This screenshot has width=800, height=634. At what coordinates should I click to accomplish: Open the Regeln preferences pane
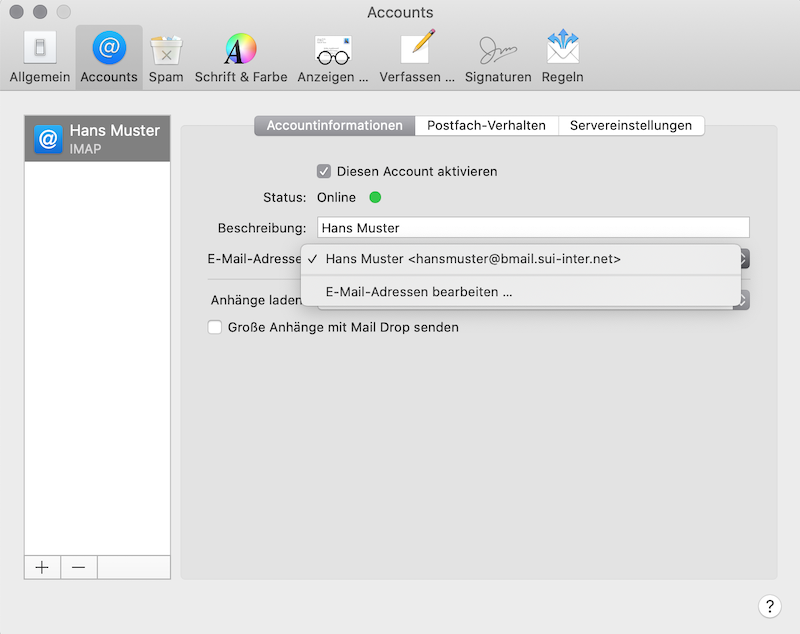563,58
